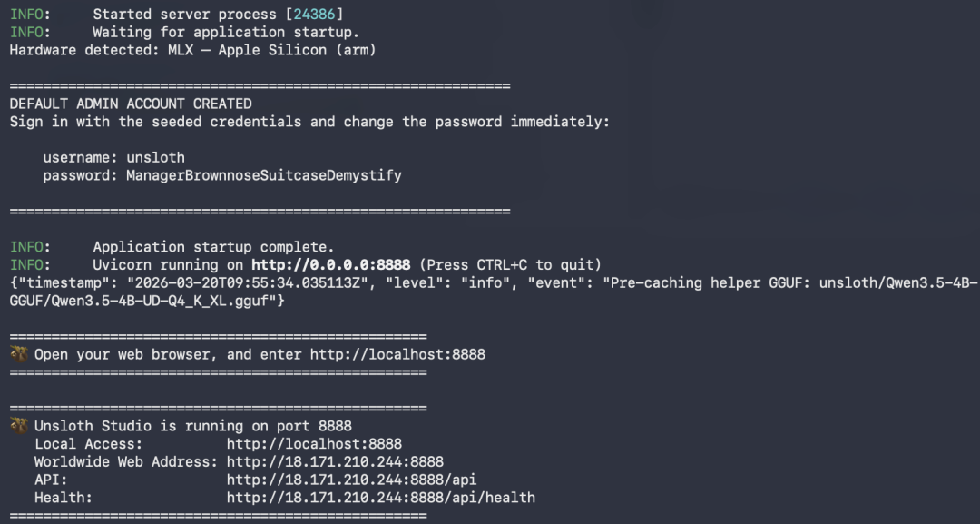Open the Worldwide Web Address URL
The width and height of the screenshot is (980, 524).
pos(335,462)
